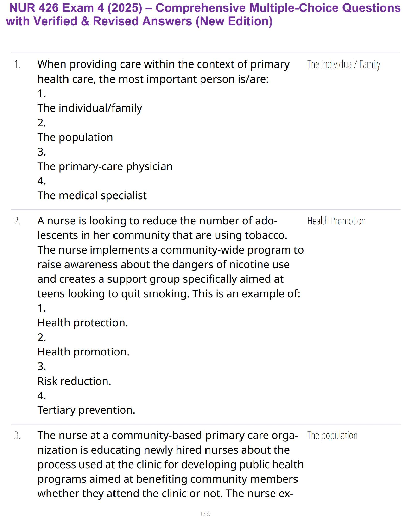Click the "with Verified & Revised Answers" subtitle line

click(x=139, y=21)
